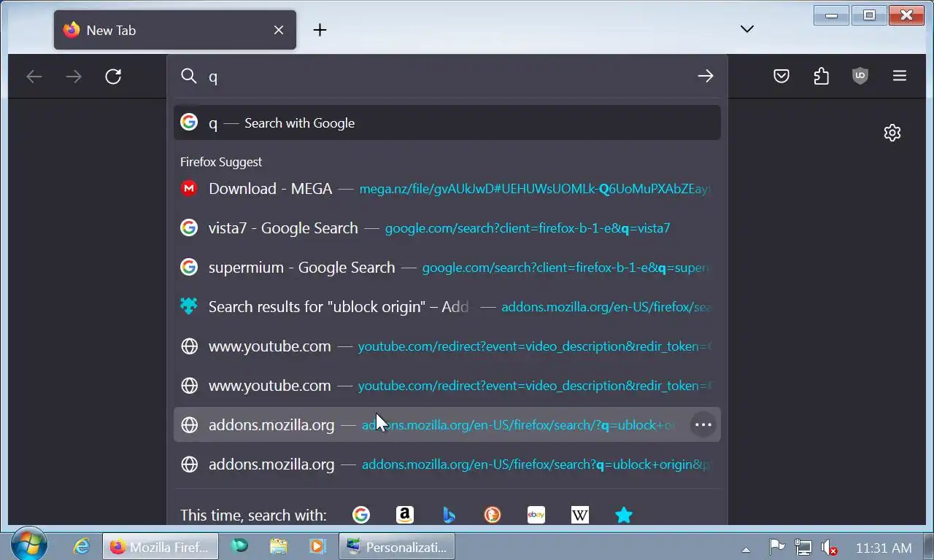Expand the list all tabs dropdown
The image size is (934, 560).
click(746, 29)
